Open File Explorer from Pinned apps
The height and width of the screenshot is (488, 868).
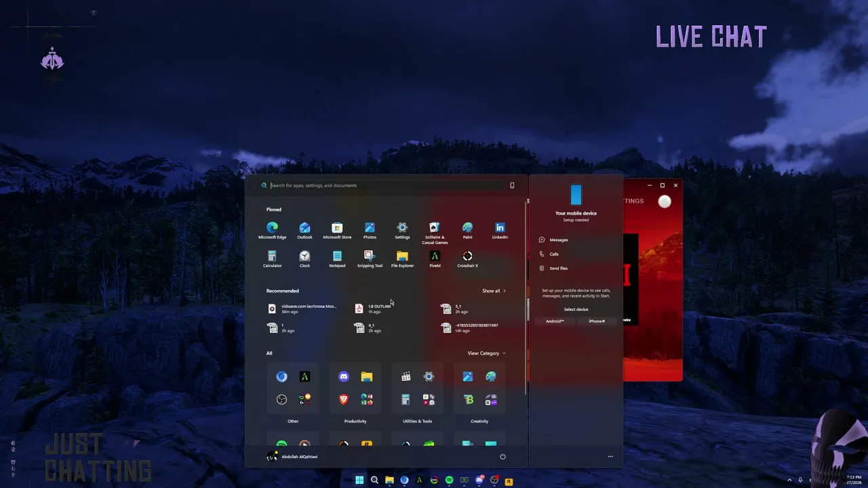point(402,259)
